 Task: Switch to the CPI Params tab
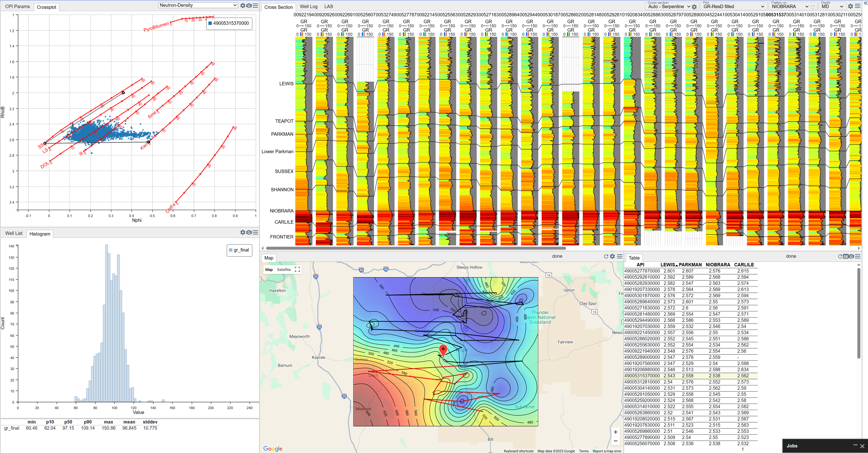(x=18, y=6)
